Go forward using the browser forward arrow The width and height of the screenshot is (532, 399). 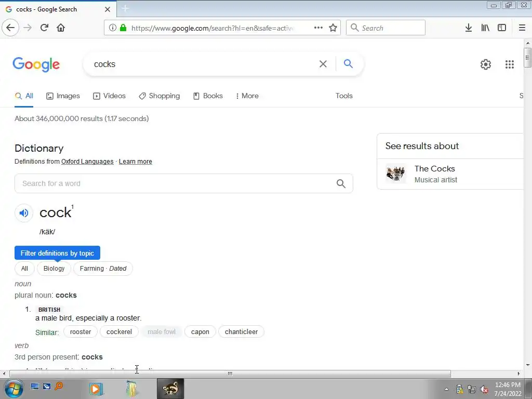coord(28,28)
